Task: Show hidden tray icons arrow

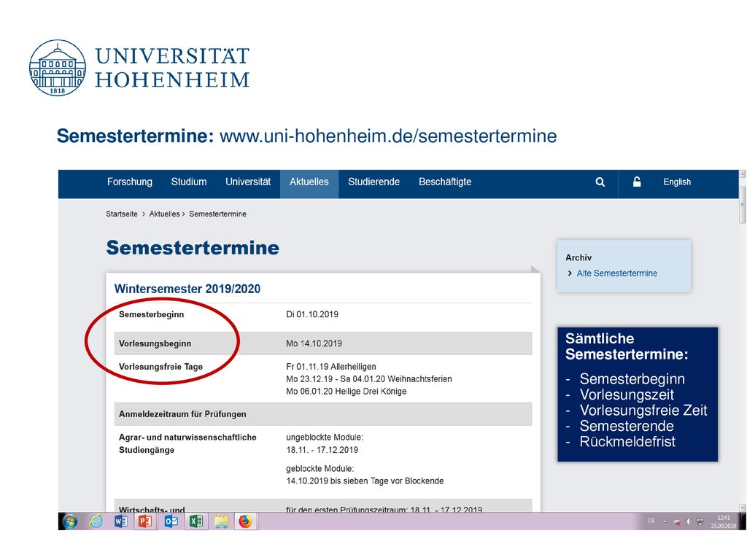Action: [x=665, y=521]
